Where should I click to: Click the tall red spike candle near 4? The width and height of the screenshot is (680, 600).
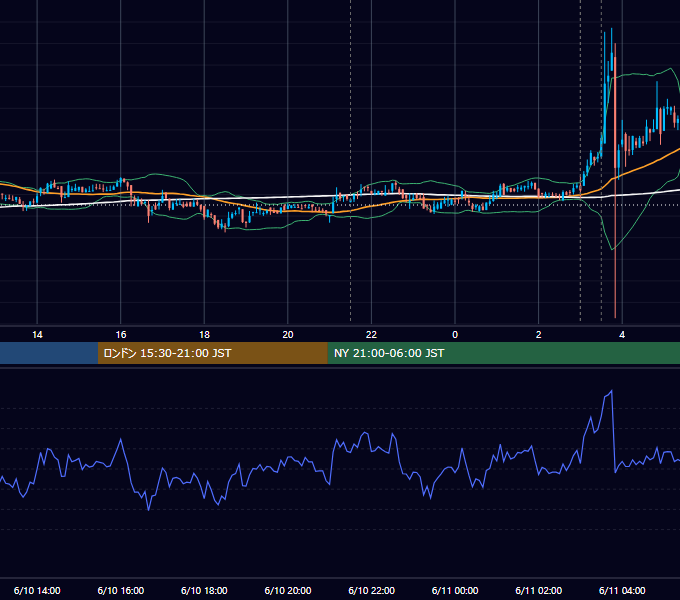pos(615,180)
